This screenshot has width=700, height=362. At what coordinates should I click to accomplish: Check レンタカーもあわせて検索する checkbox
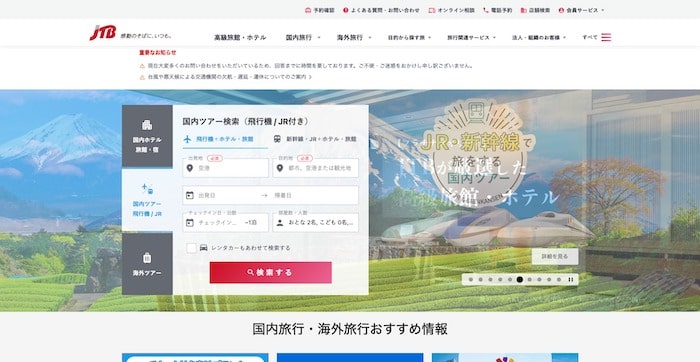[x=192, y=248]
